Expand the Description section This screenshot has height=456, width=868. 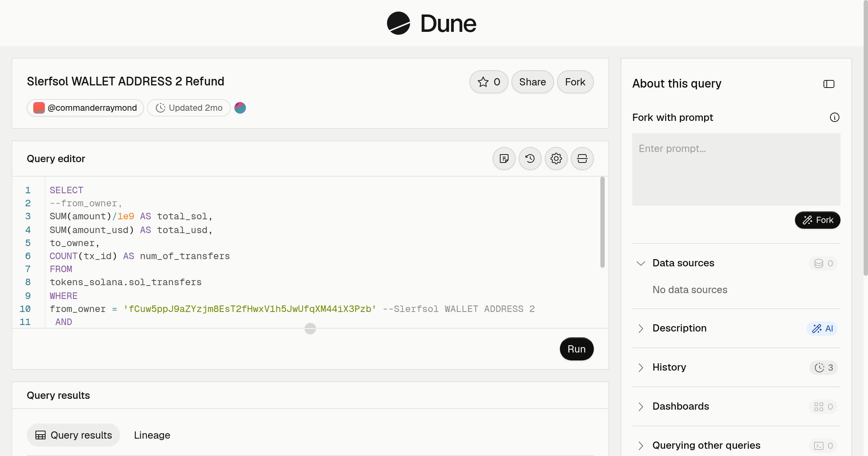tap(641, 328)
